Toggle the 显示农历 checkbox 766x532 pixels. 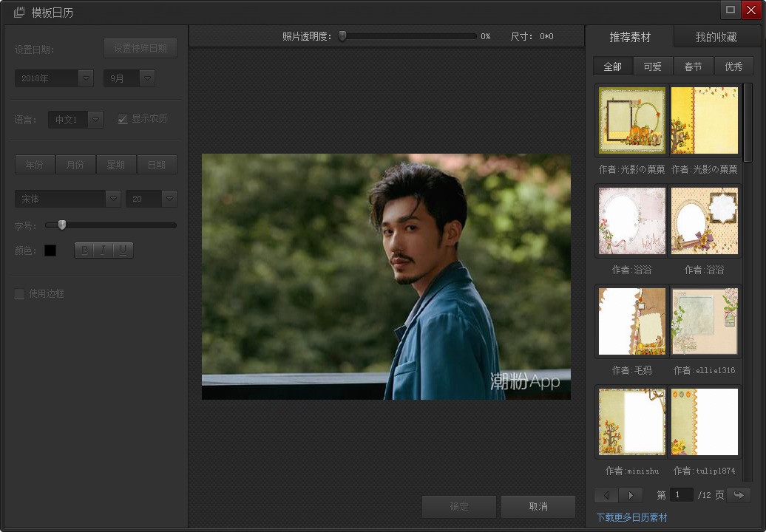coord(123,119)
